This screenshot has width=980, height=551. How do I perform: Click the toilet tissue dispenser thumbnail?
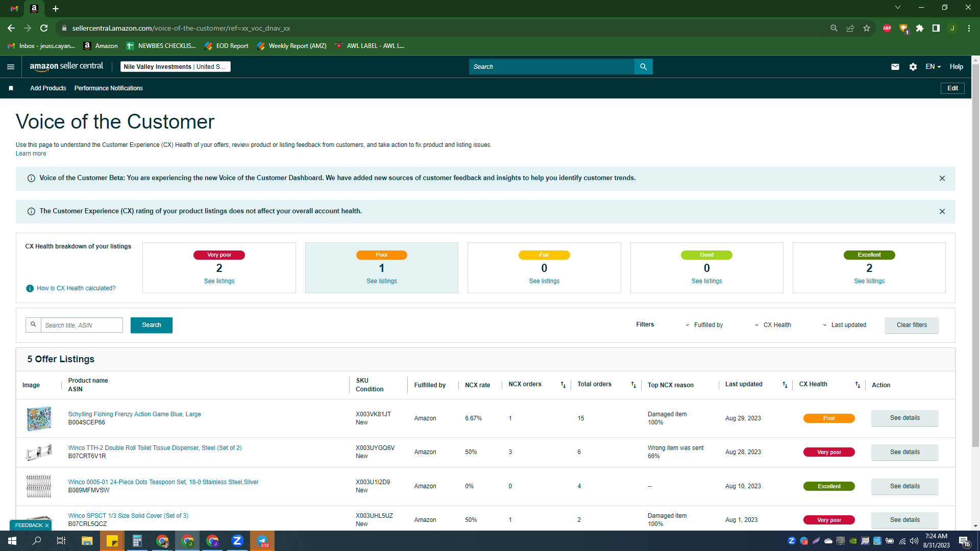(39, 453)
